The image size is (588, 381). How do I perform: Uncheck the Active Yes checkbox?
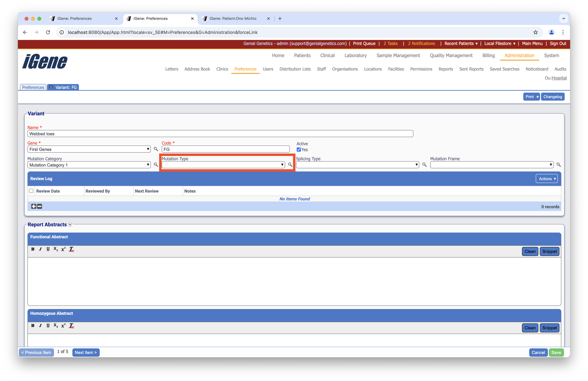click(x=299, y=150)
